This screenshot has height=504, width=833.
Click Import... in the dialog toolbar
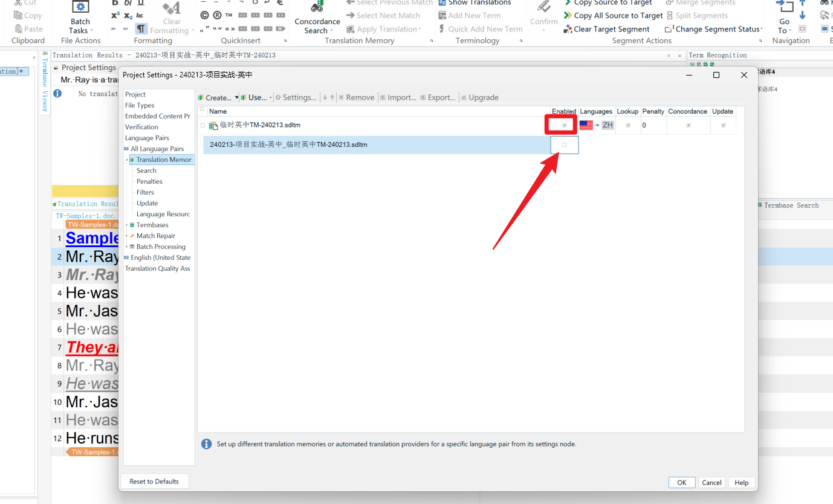(x=398, y=97)
